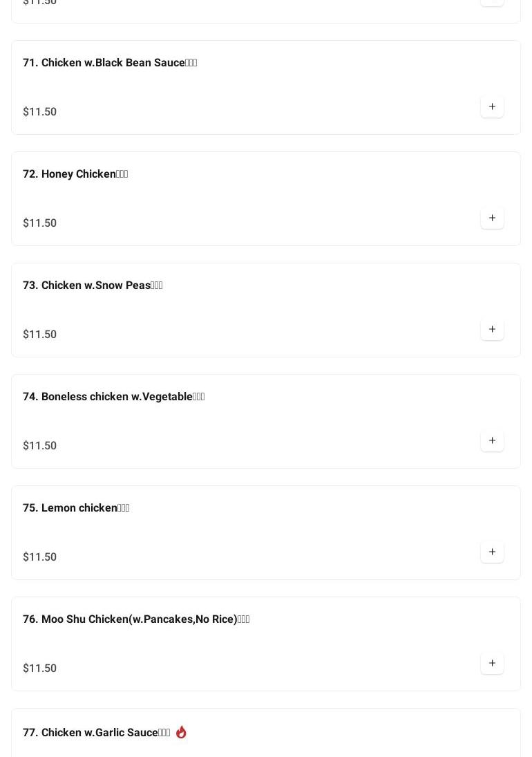Viewport: 532px width, 757px height.
Task: View 74. Boneless chicken w.Vegetable details
Action: [113, 397]
